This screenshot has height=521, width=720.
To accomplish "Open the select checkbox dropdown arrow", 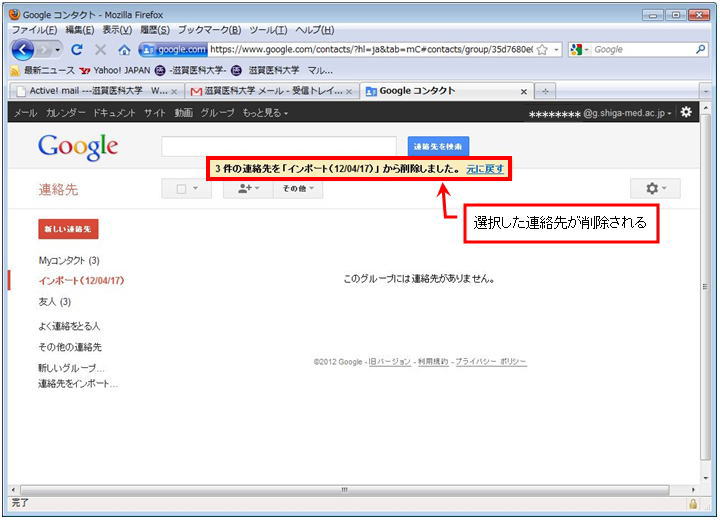I will [196, 188].
